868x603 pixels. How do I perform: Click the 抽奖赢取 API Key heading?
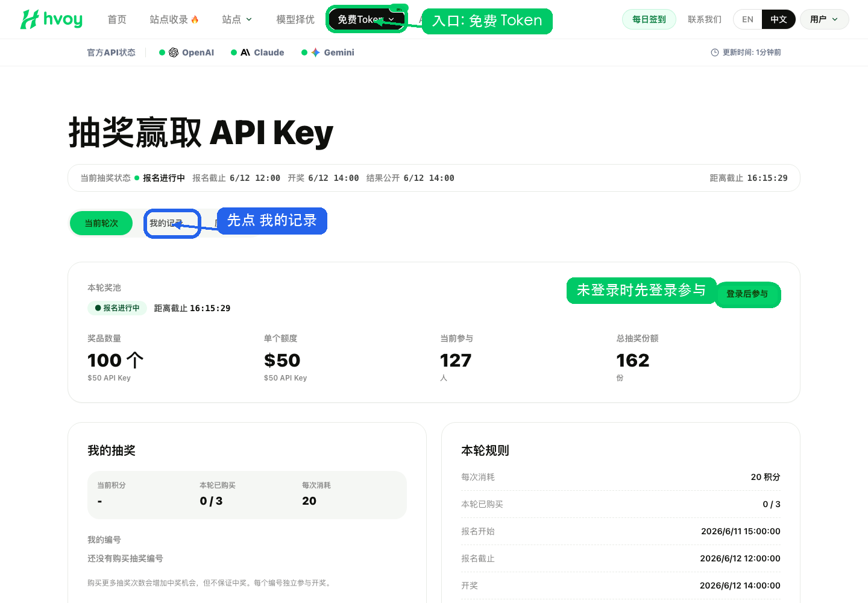tap(201, 133)
